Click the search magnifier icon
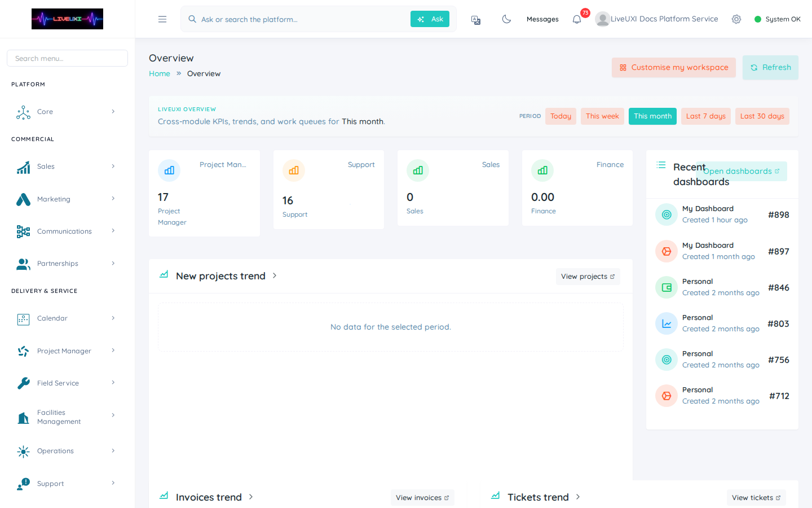The height and width of the screenshot is (508, 812). [192, 19]
